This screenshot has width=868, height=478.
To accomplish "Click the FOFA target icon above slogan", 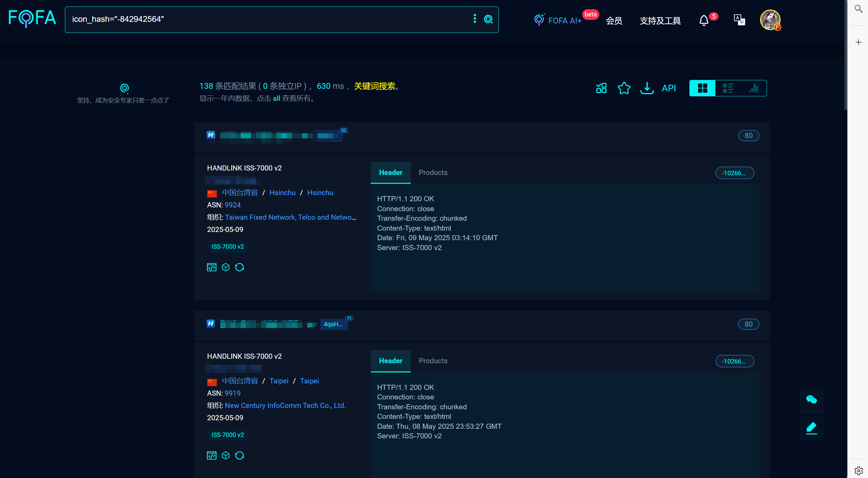I will click(x=124, y=88).
